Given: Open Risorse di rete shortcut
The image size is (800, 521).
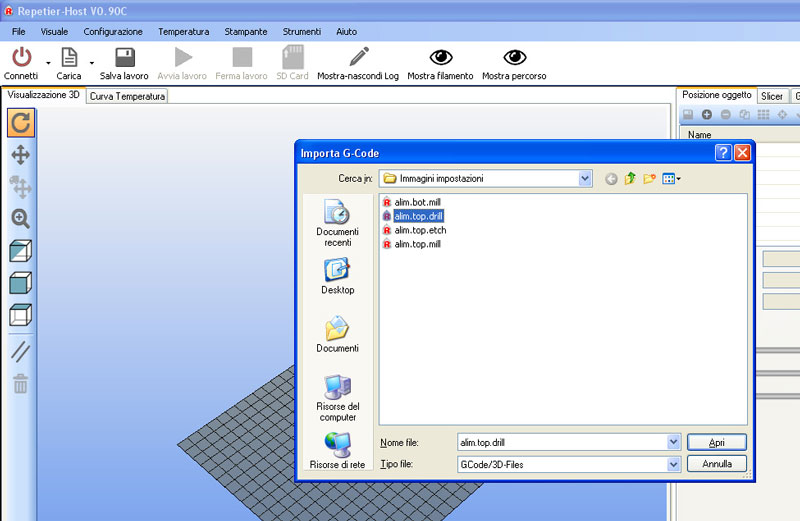Looking at the screenshot, I should [x=337, y=451].
